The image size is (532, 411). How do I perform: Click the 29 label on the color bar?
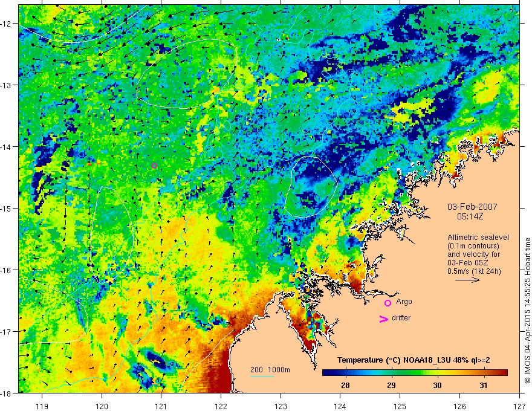tap(391, 385)
